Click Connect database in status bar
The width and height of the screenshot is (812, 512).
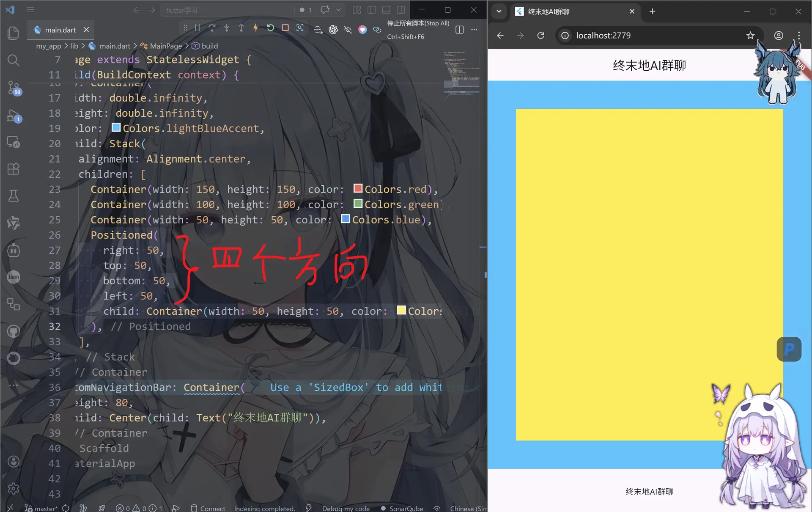point(208,508)
